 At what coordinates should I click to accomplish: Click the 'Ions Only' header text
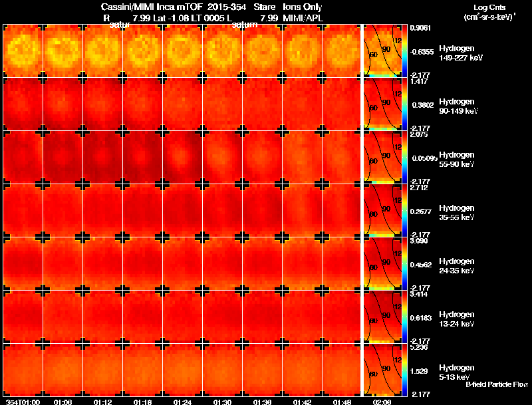click(x=303, y=7)
